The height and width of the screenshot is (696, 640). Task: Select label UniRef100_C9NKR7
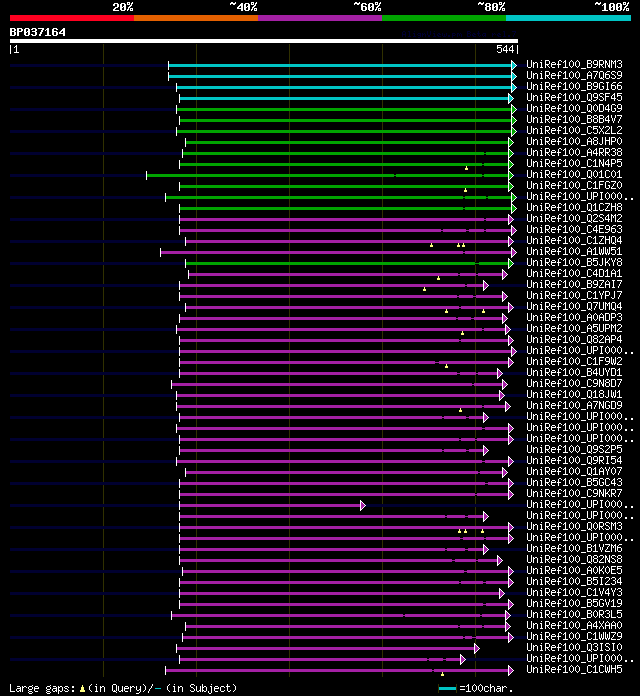pos(574,494)
